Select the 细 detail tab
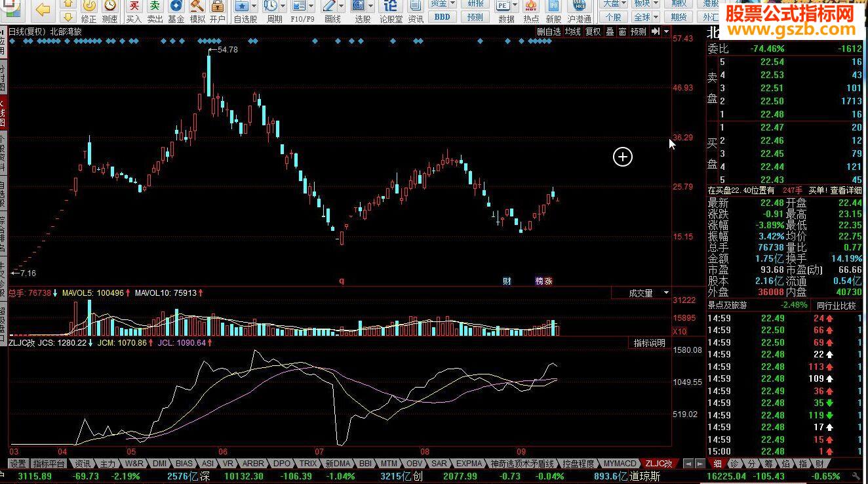 tap(717, 464)
